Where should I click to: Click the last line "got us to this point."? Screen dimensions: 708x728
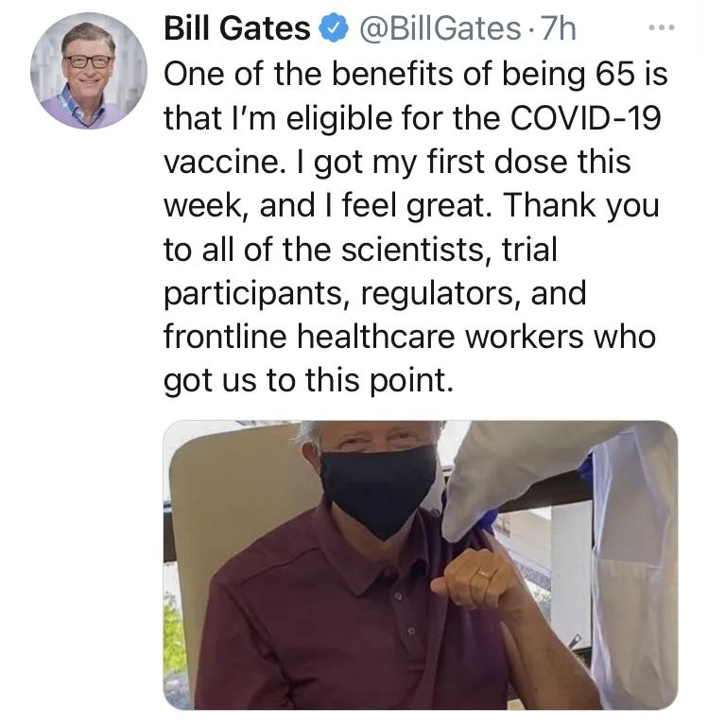click(x=308, y=381)
